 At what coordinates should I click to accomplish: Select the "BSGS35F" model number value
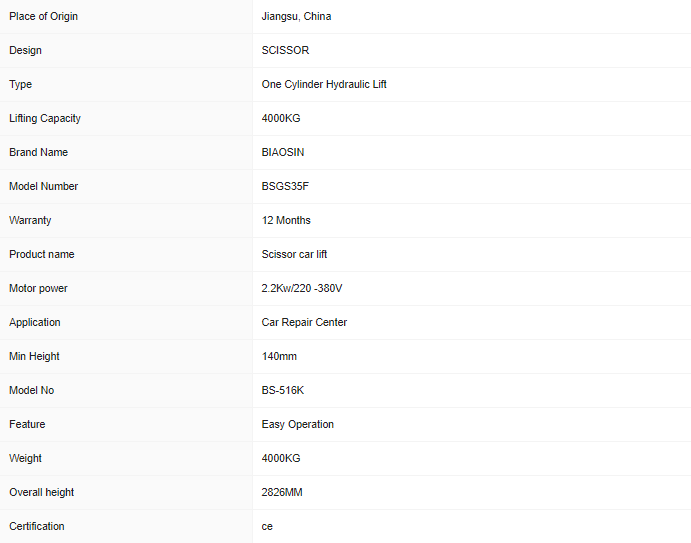click(284, 186)
